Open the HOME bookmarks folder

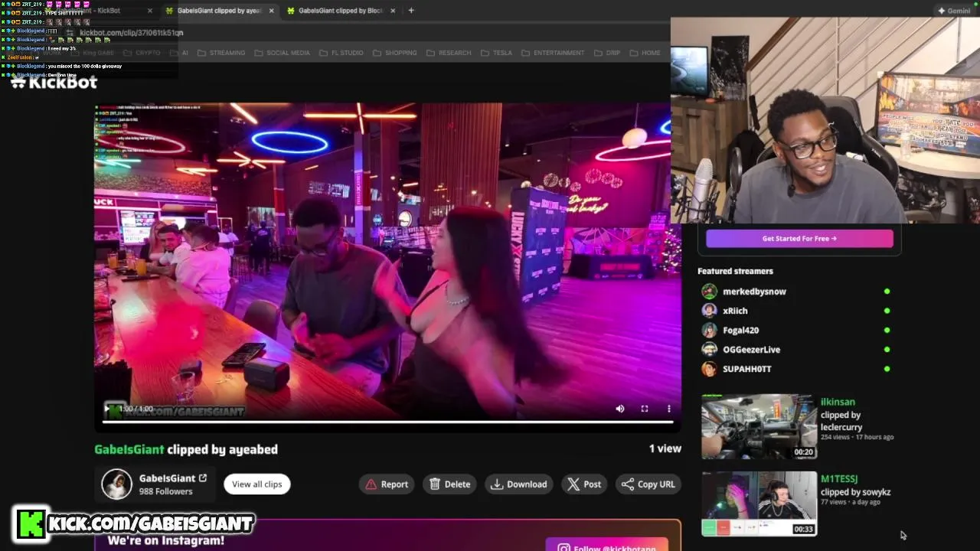645,53
